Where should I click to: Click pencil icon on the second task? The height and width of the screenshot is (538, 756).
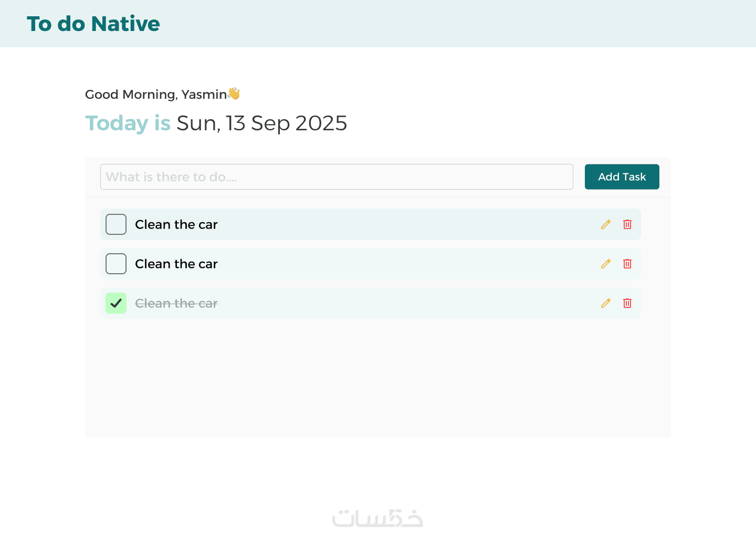click(606, 264)
